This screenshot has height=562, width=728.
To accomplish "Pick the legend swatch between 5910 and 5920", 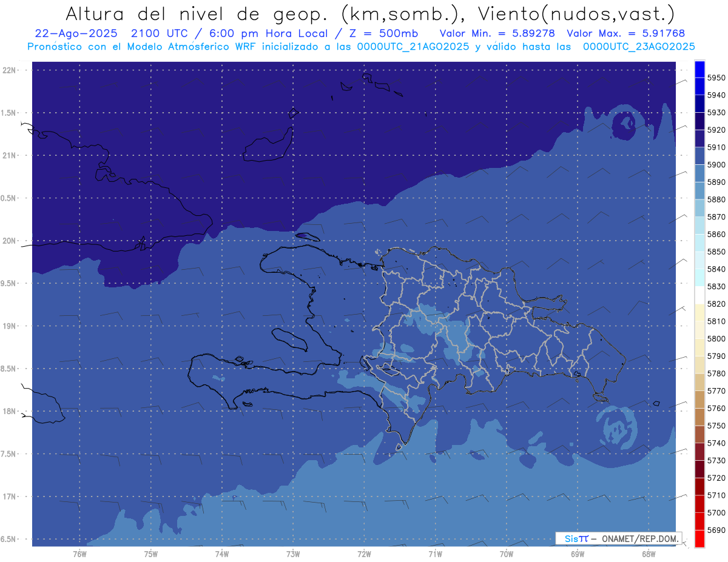I will click(x=699, y=139).
